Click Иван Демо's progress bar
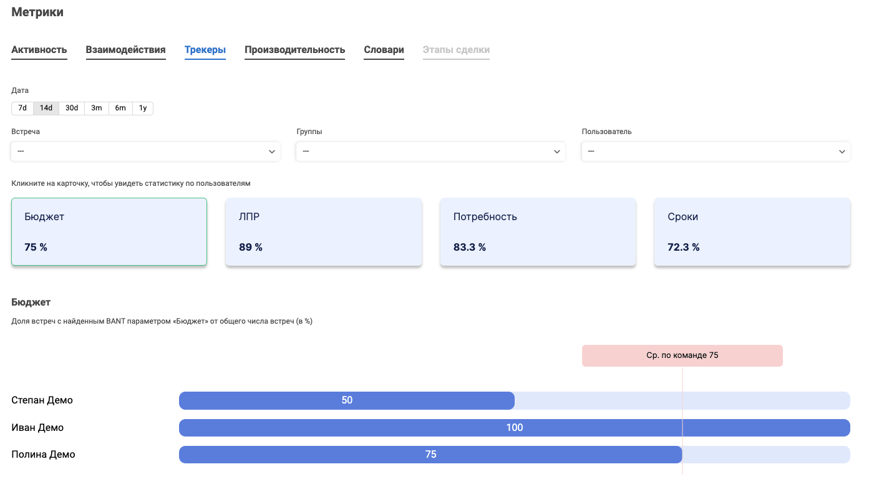Image resolution: width=869 pixels, height=502 pixels. [x=514, y=428]
